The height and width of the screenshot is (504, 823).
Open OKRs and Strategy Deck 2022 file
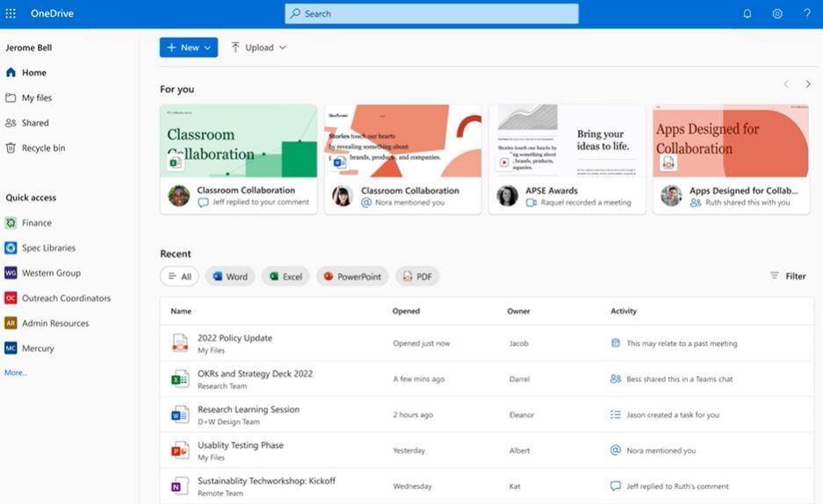(255, 374)
